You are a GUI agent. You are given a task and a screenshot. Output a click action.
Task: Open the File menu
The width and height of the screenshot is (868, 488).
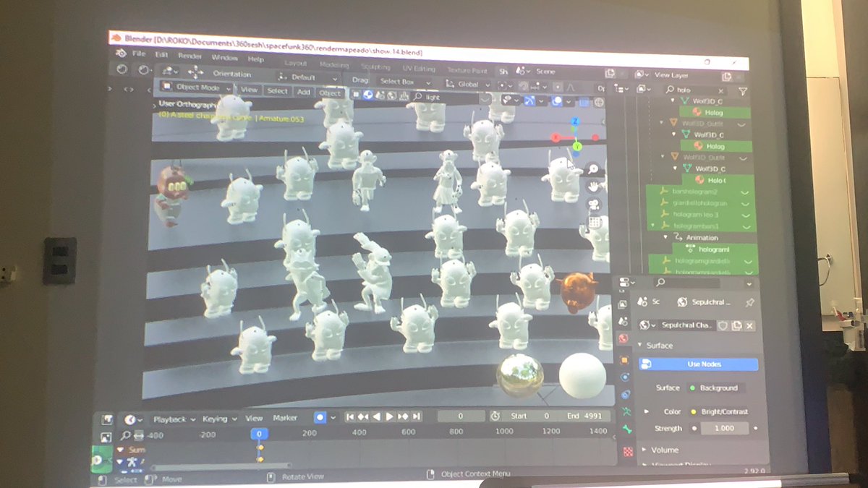[139, 54]
